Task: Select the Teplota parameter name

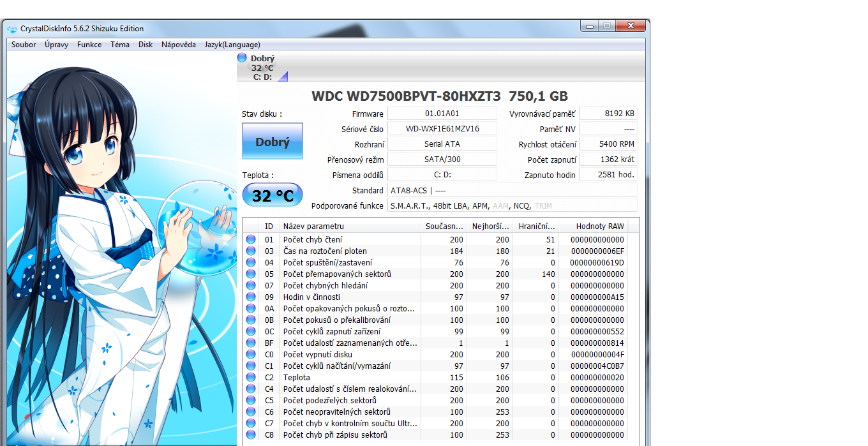Action: 297,377
